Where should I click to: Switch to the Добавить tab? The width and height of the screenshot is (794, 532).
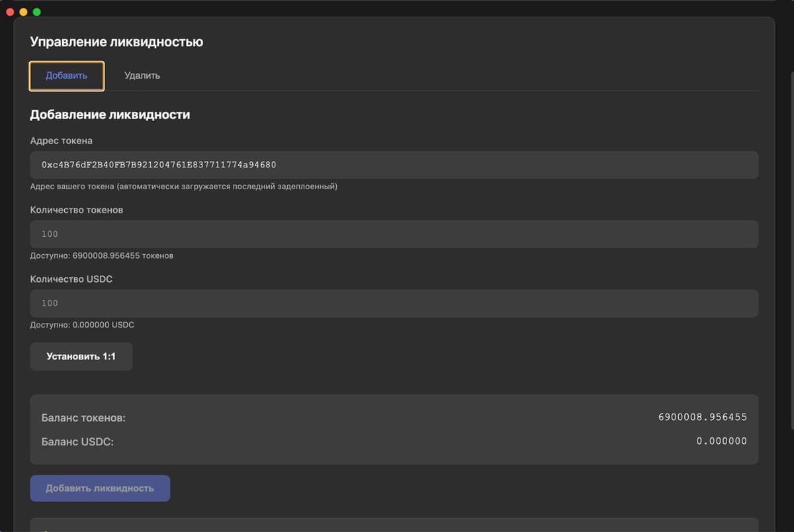point(66,75)
